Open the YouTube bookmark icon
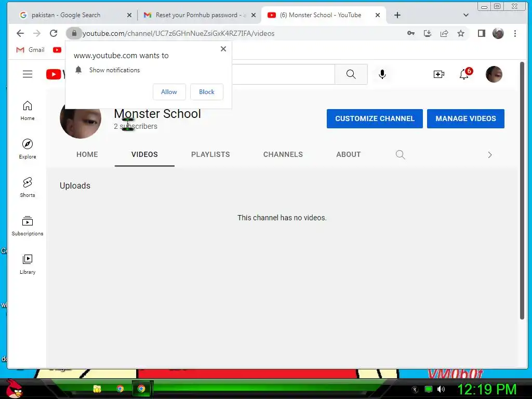The image size is (532, 399). click(57, 50)
